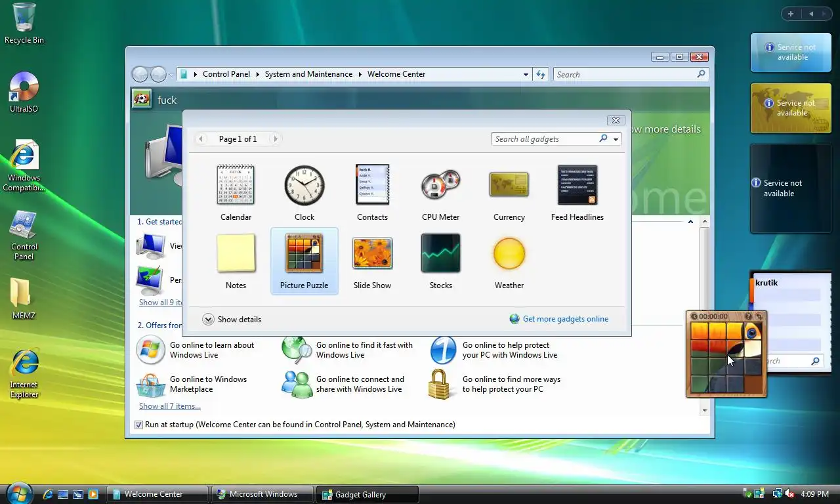Collapse the Get started section chevron
Viewport: 840px width, 504px height.
tap(690, 222)
